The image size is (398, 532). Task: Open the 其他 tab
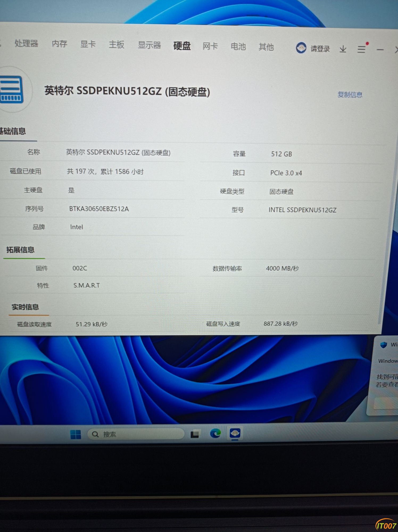tap(266, 47)
